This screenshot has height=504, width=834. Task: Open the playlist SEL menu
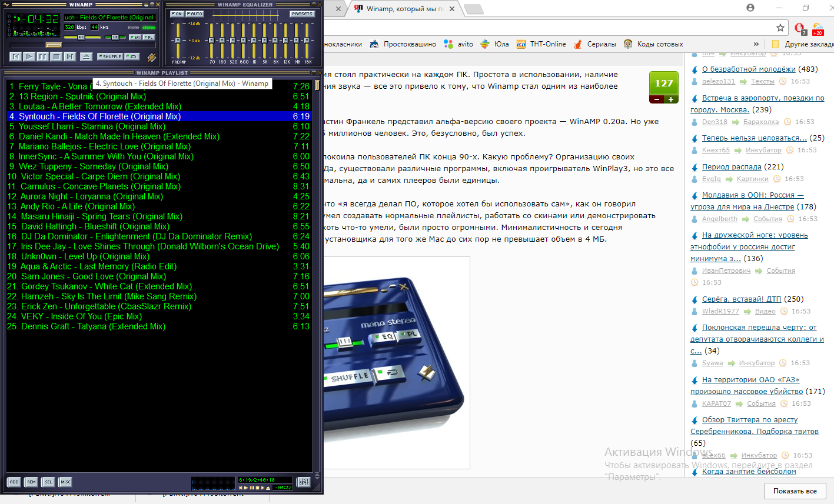(x=48, y=482)
